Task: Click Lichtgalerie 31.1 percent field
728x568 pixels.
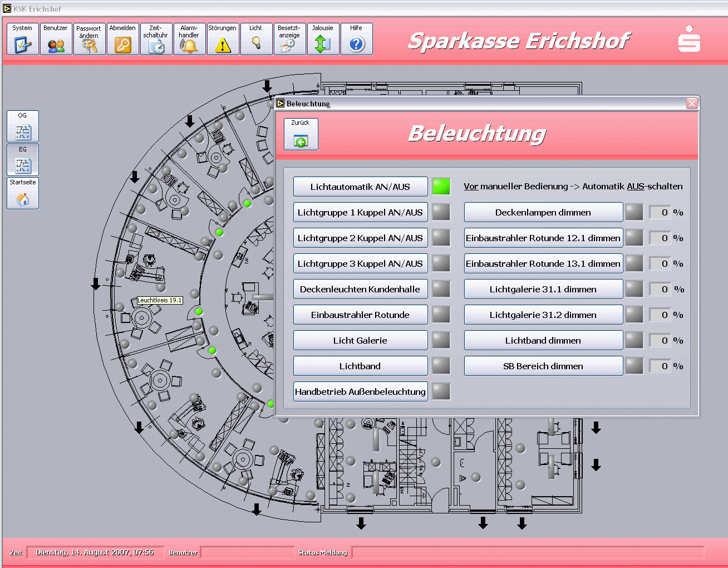Action: click(660, 289)
